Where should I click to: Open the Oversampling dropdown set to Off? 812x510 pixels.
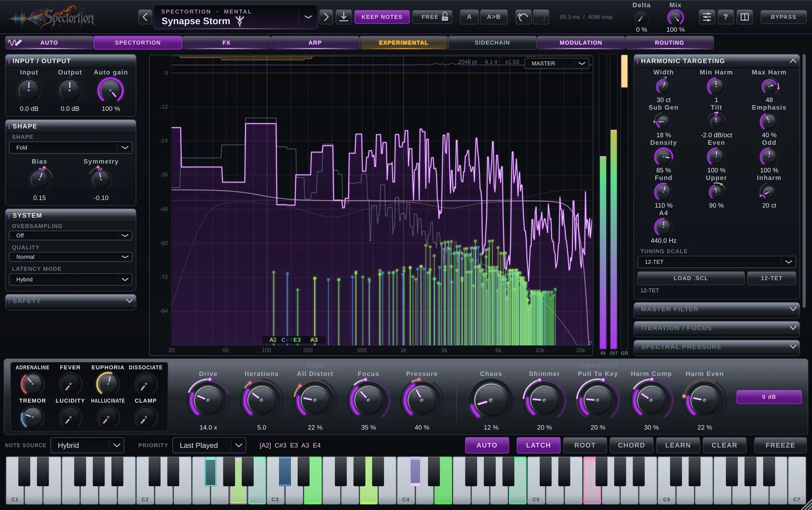[70, 235]
